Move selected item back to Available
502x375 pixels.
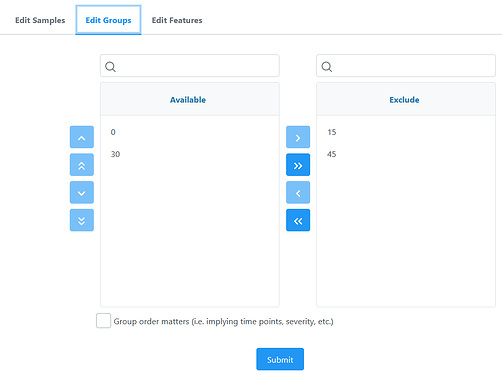(298, 192)
